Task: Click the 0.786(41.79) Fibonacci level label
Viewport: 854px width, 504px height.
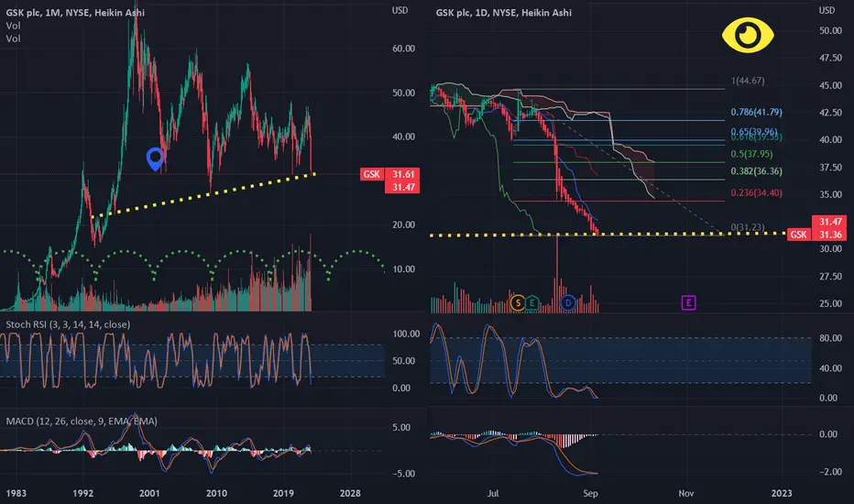Action: [757, 112]
